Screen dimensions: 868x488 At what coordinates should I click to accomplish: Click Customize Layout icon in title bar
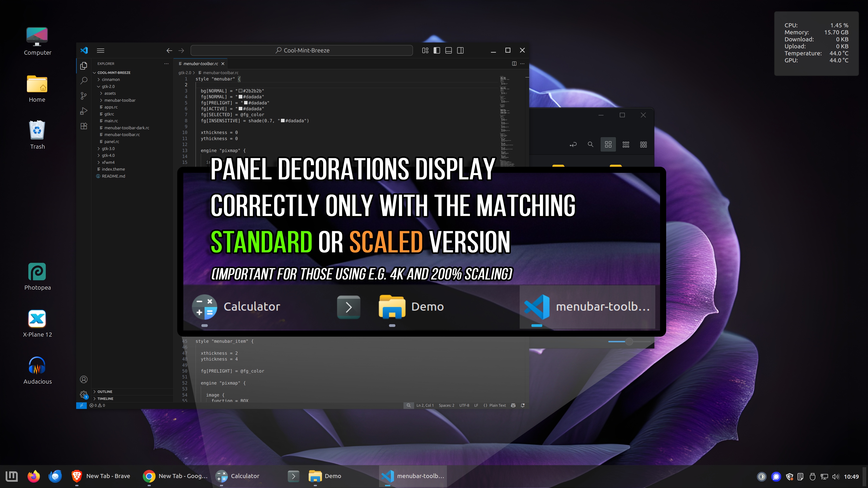coord(425,51)
